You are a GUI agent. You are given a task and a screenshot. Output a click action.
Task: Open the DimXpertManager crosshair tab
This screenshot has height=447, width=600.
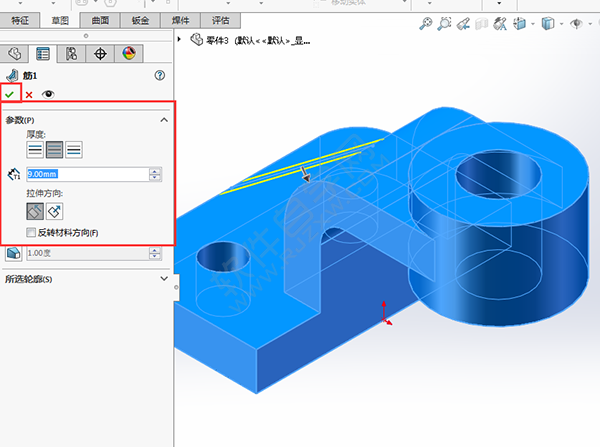(x=100, y=54)
